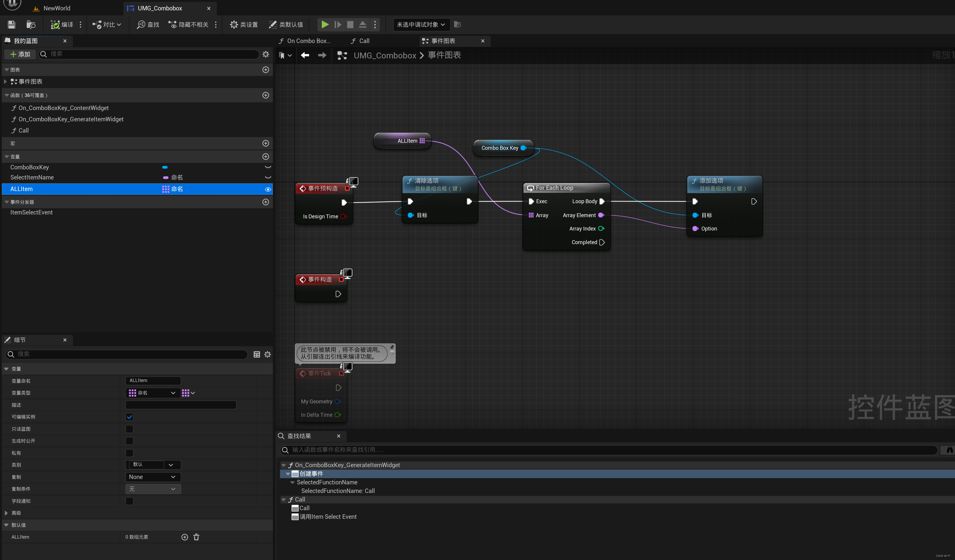Toggle the Private (私有) checkbox

[129, 453]
